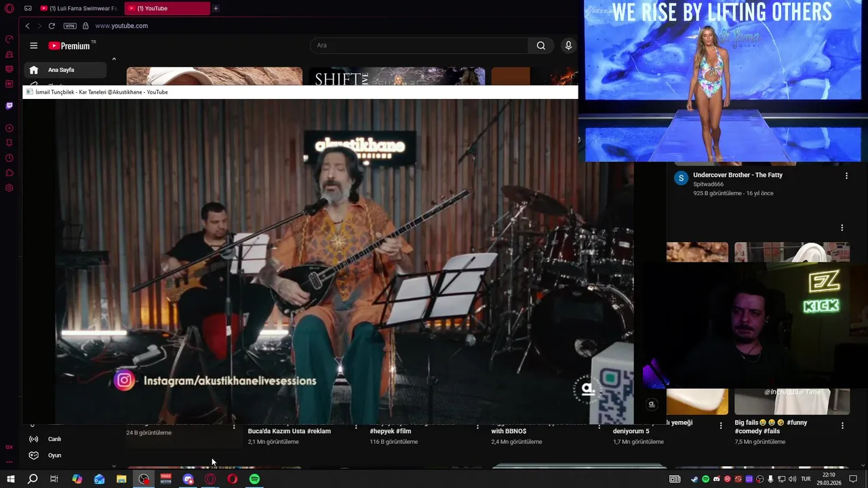Open Steam icon in system tray
The width and height of the screenshot is (868, 488).
coord(694,479)
